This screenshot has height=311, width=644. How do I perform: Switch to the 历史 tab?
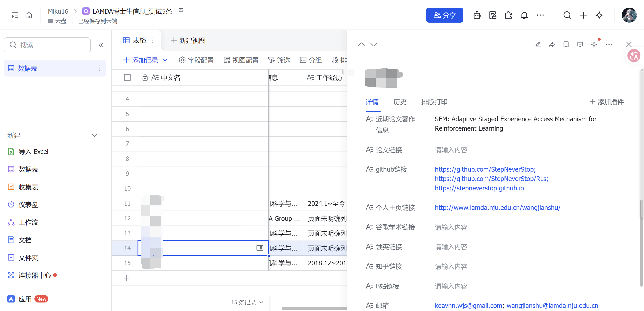400,102
